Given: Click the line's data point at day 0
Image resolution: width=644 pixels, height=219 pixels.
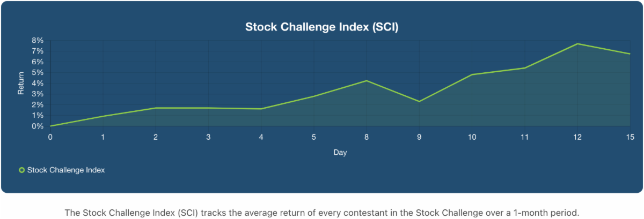Looking at the screenshot, I should click(x=50, y=126).
